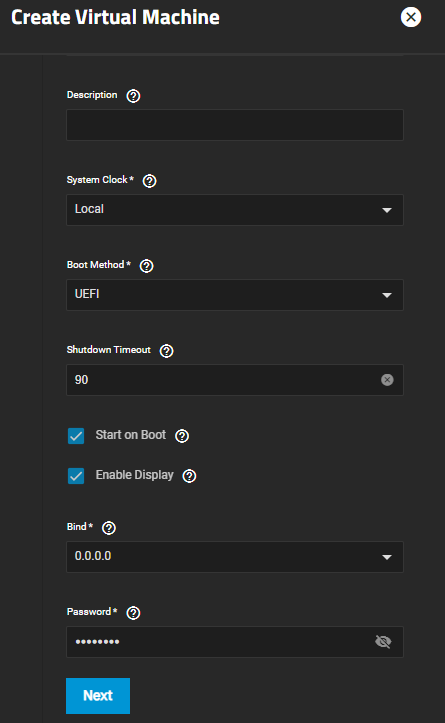The height and width of the screenshot is (723, 445).
Task: Click the Next button
Action: tap(98, 696)
